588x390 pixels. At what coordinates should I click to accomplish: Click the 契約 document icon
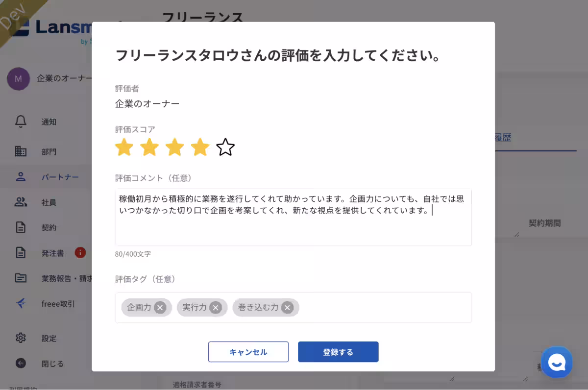[x=20, y=228]
